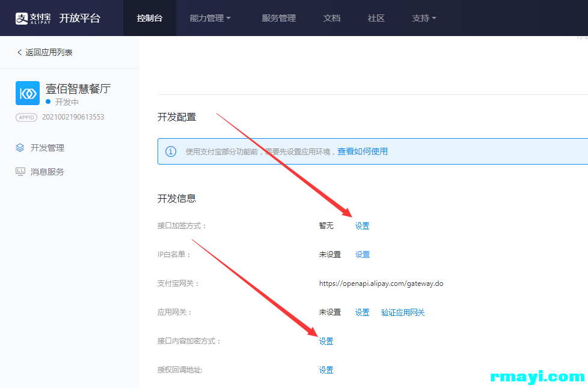The image size is (588, 388).
Task: Click the back chevron beside 返回应用列表
Action: pos(19,52)
